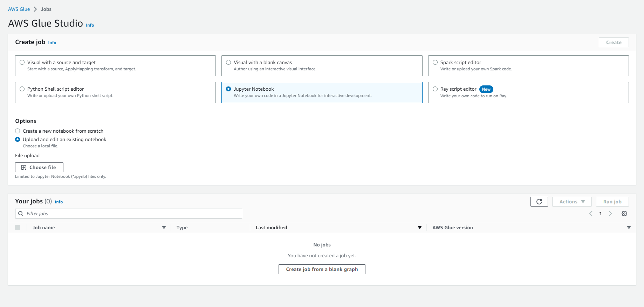Click the 'No jobs' message text
The width and height of the screenshot is (644, 307).
coord(322,245)
